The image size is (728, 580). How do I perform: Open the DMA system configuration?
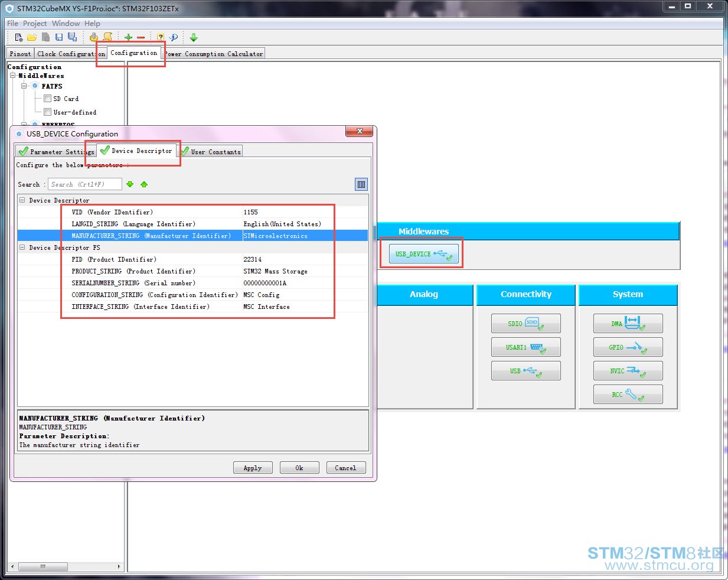pos(628,324)
